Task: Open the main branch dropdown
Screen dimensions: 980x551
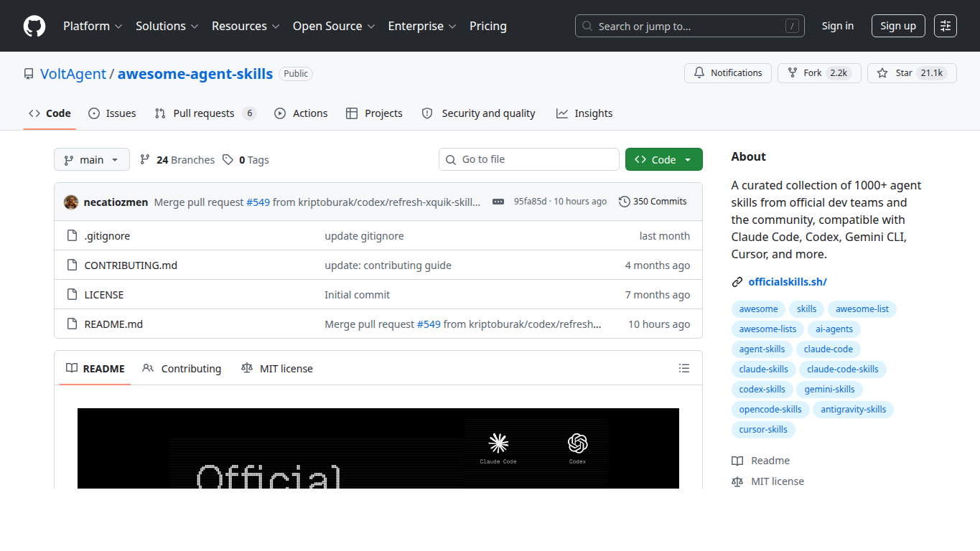Action: 92,159
